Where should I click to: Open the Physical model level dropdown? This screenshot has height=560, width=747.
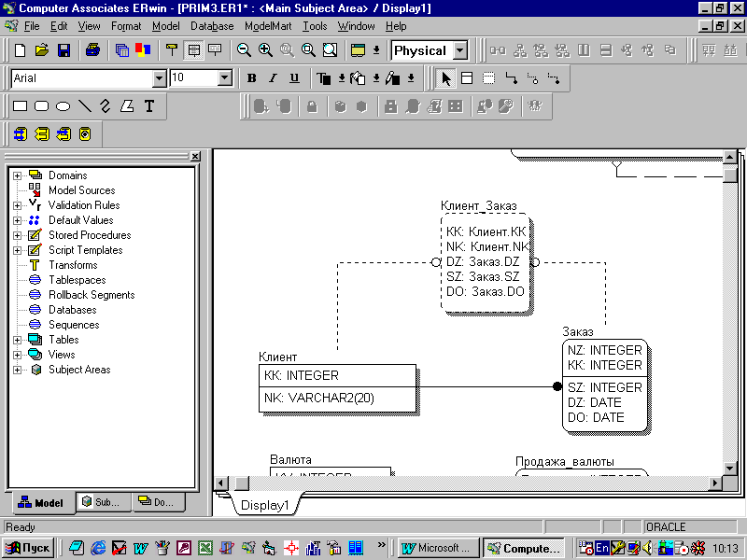(460, 50)
